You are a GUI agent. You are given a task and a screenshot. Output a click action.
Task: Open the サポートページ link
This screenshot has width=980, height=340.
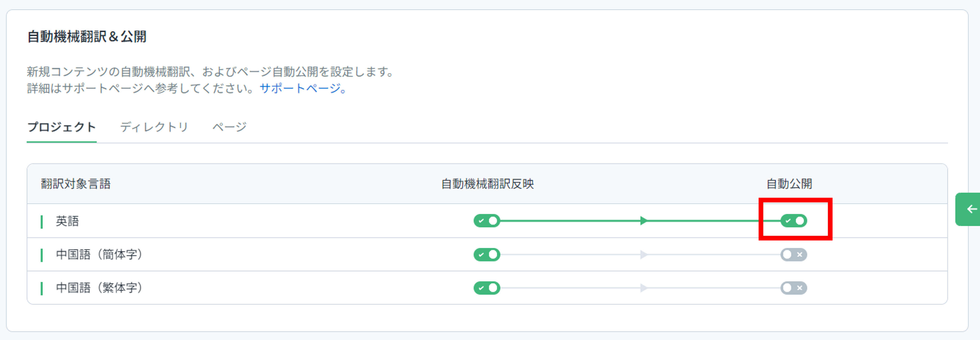point(303,88)
